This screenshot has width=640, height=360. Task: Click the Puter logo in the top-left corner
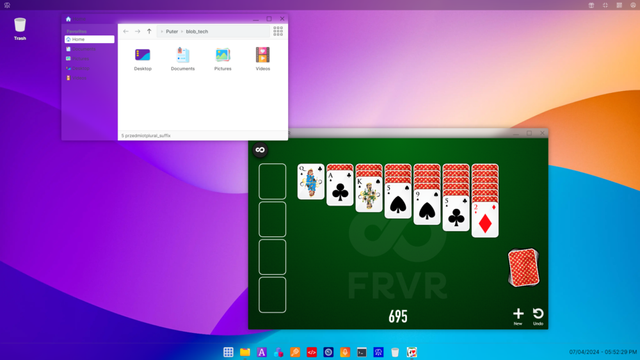(x=7, y=5)
